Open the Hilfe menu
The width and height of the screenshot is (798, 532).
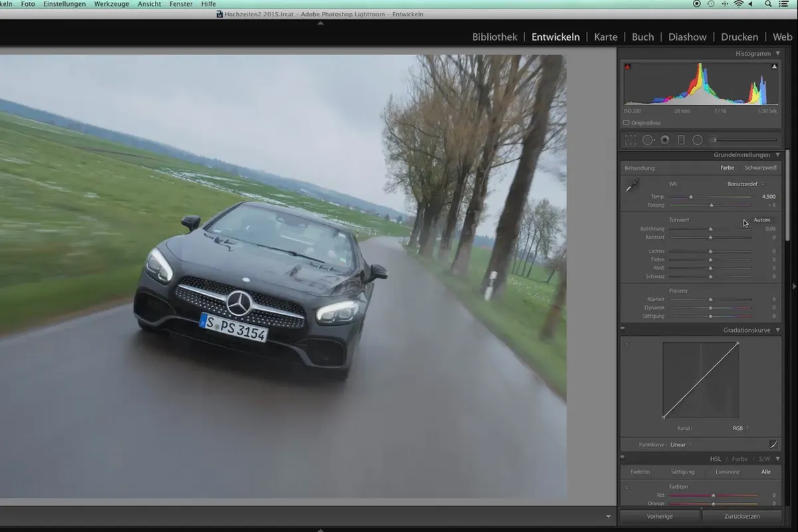208,4
